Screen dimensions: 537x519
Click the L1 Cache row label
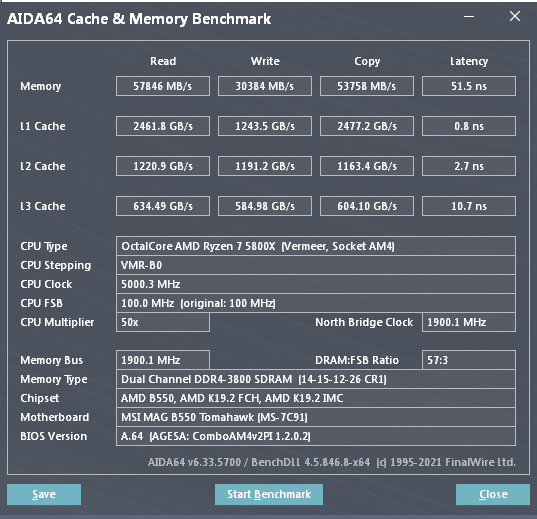(x=43, y=126)
